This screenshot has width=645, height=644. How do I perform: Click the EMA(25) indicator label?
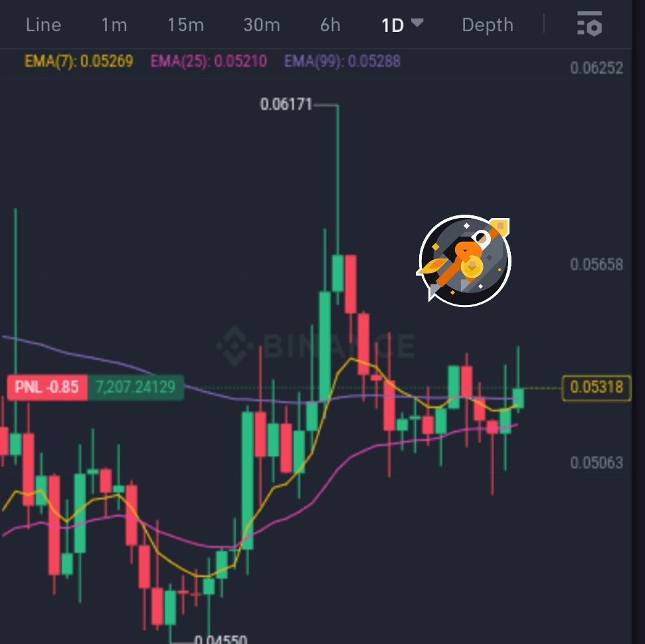pos(209,61)
